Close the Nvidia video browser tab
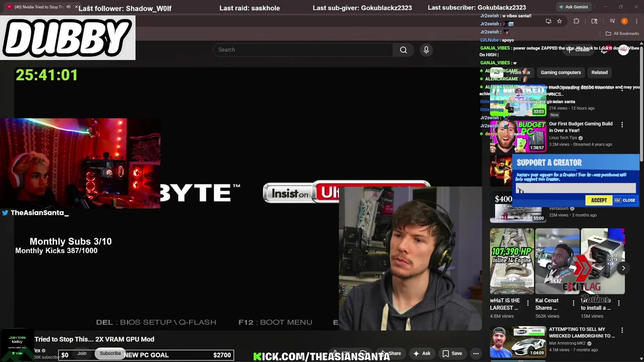644x362 pixels. (x=76, y=7)
